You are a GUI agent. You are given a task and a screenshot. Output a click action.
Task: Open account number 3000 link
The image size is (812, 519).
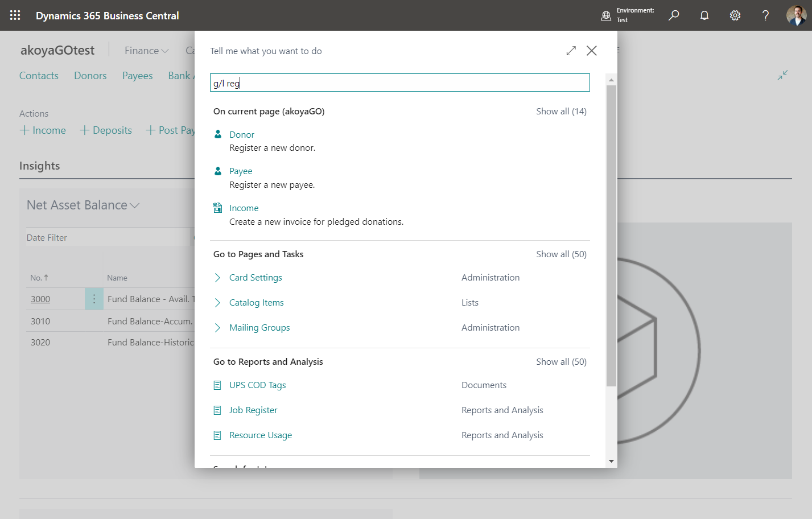(40, 299)
